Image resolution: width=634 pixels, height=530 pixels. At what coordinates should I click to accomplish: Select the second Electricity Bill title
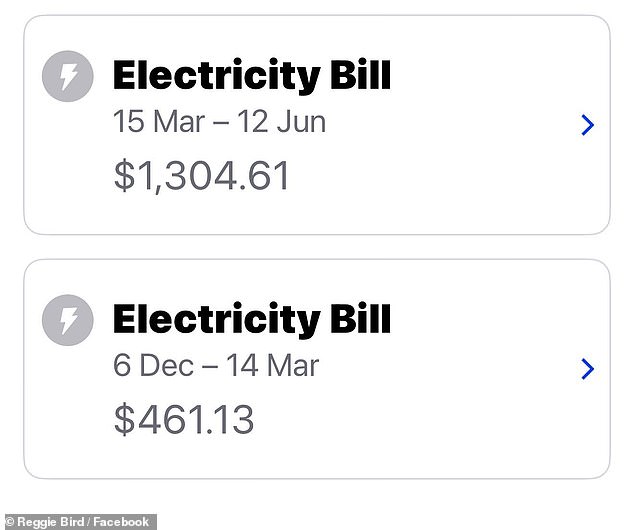click(252, 320)
